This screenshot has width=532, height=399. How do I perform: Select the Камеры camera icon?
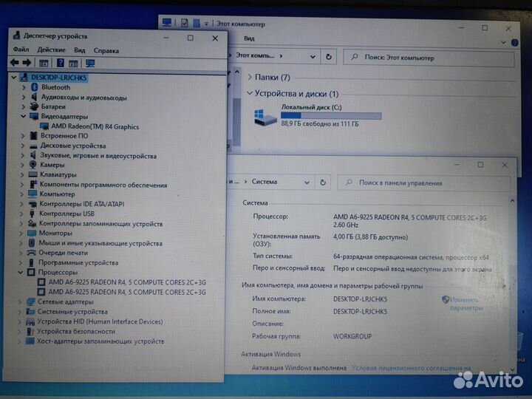point(33,165)
